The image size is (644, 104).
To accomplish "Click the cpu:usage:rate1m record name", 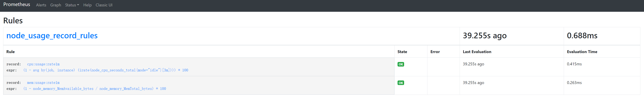I will tap(43, 64).
